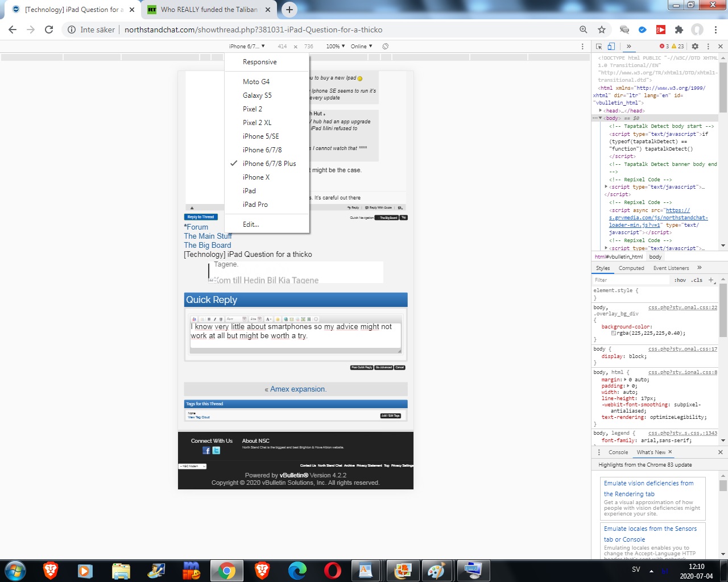Open Amex expansion previous thread link

pos(298,389)
